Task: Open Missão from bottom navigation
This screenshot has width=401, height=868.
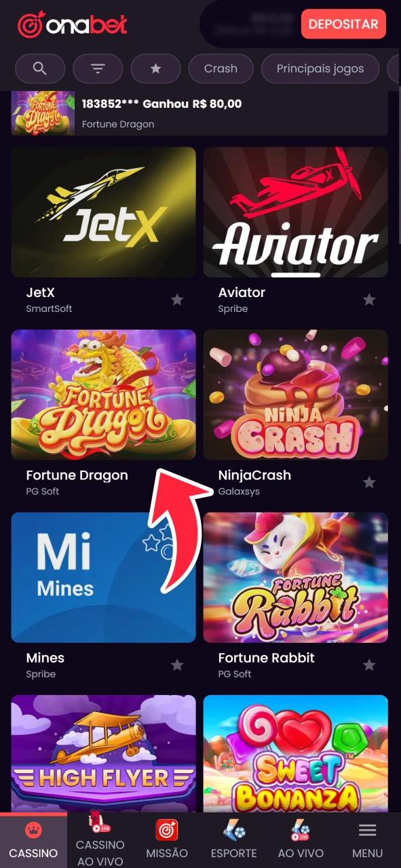Action: point(167,840)
